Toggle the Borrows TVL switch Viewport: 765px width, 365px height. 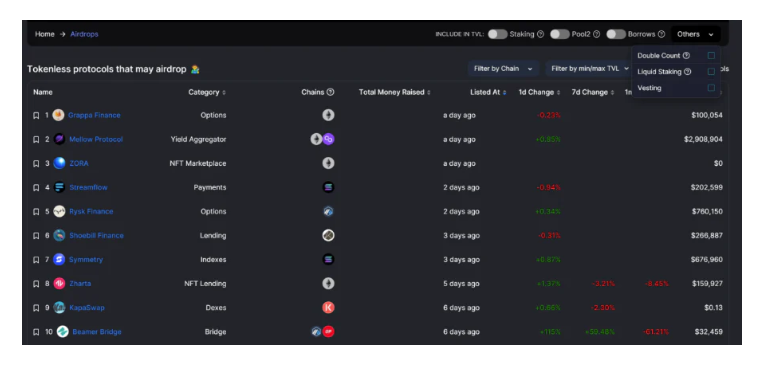[x=616, y=34]
